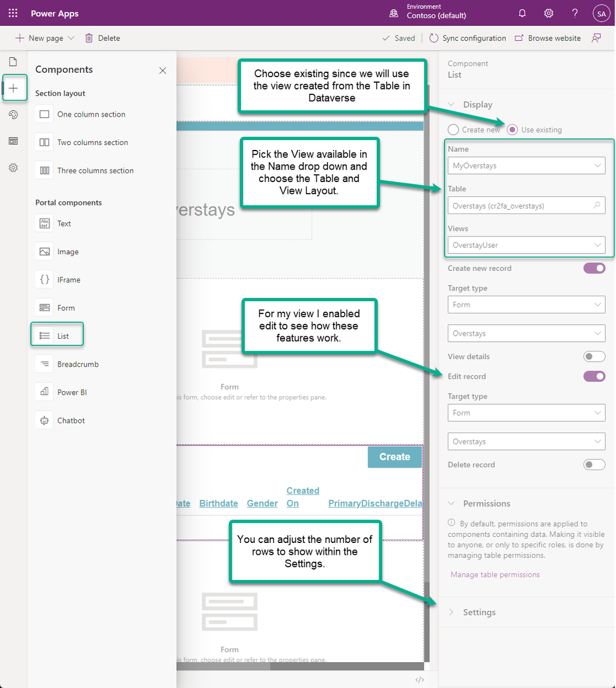Open Overstays form dropdown under Create new record

526,333
